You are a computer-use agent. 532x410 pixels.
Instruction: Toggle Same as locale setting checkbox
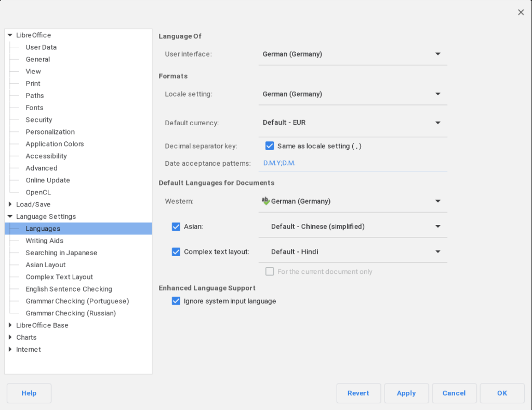270,146
